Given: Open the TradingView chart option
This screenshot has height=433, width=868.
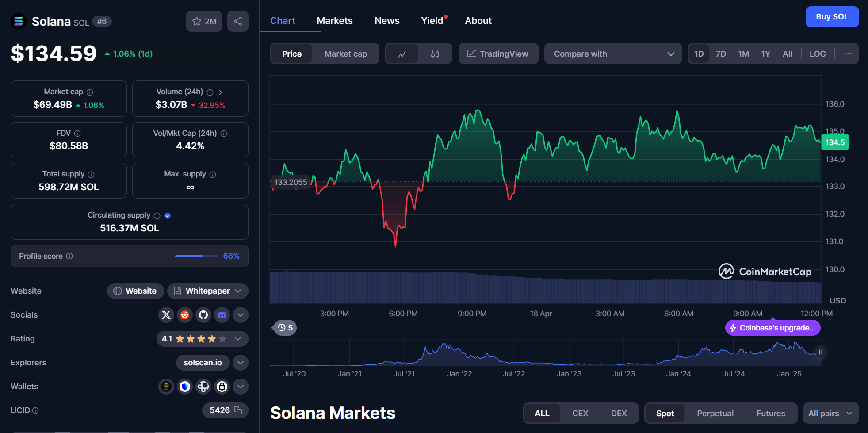Looking at the screenshot, I should tap(498, 54).
